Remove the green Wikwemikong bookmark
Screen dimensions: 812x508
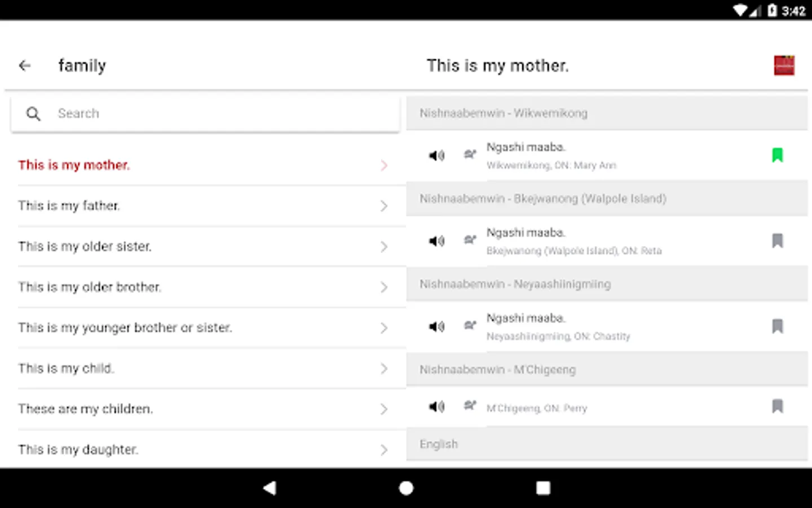777,155
